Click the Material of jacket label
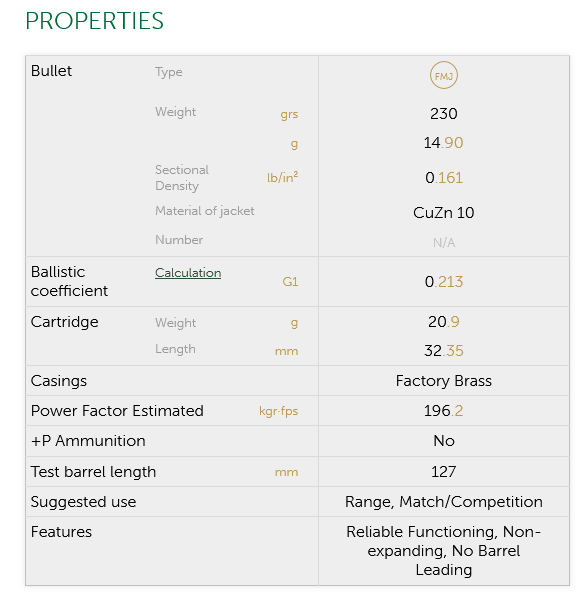 pyautogui.click(x=205, y=211)
